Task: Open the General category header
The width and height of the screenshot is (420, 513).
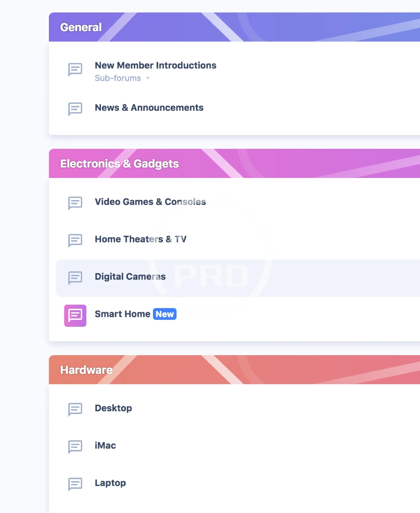Action: pos(81,27)
